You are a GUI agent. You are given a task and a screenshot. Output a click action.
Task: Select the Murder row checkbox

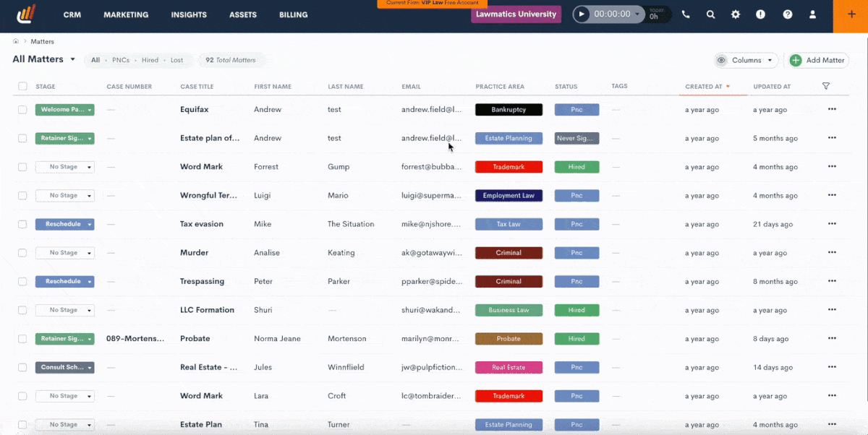(22, 253)
